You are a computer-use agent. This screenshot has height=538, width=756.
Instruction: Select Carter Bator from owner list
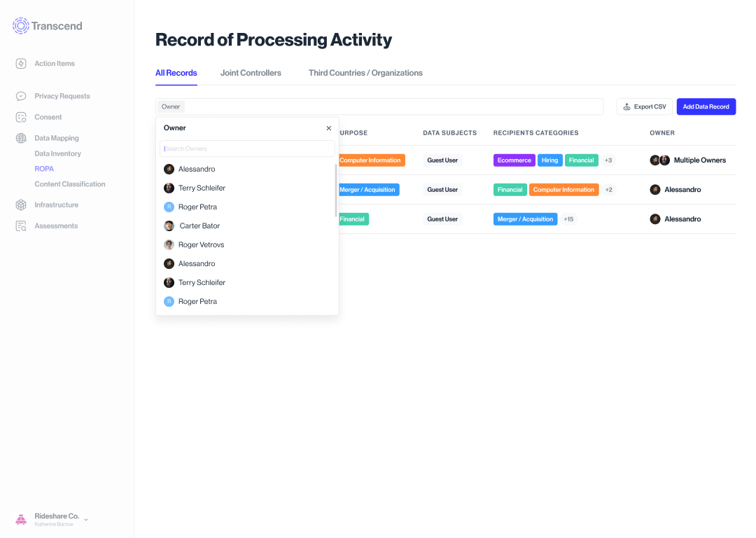click(199, 226)
